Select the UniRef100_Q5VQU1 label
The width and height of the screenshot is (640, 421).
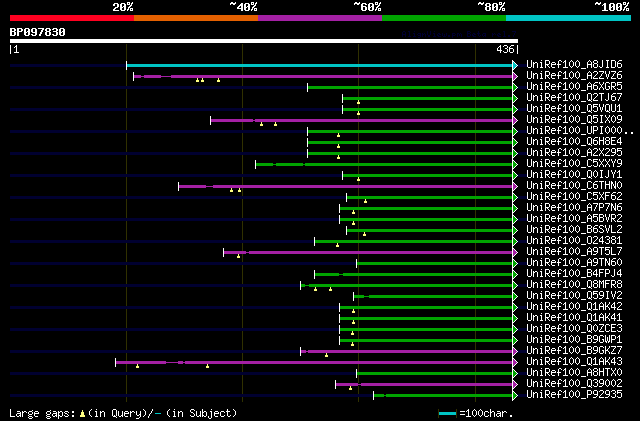click(x=574, y=109)
